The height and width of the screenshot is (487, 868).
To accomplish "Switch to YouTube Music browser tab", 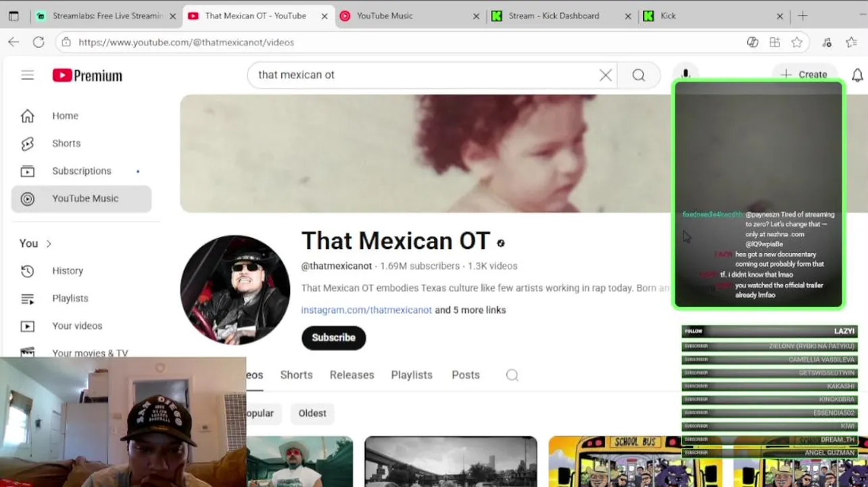I will point(410,16).
